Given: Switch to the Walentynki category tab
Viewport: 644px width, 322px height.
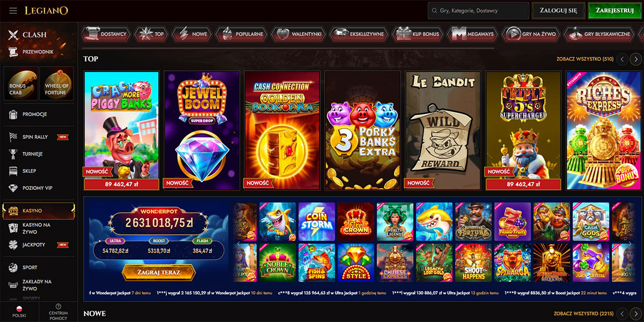Looking at the screenshot, I should pos(299,34).
